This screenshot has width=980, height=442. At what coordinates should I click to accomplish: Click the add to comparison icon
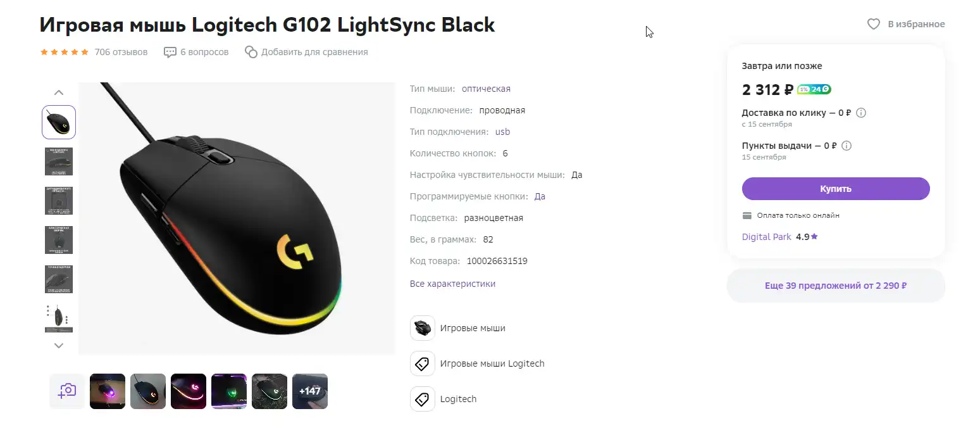tap(251, 52)
